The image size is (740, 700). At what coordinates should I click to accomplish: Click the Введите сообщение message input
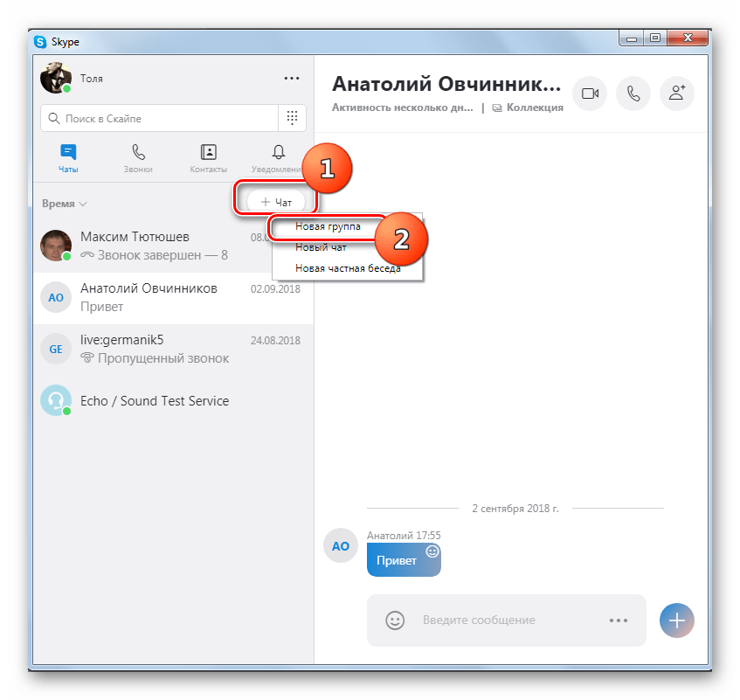click(479, 620)
